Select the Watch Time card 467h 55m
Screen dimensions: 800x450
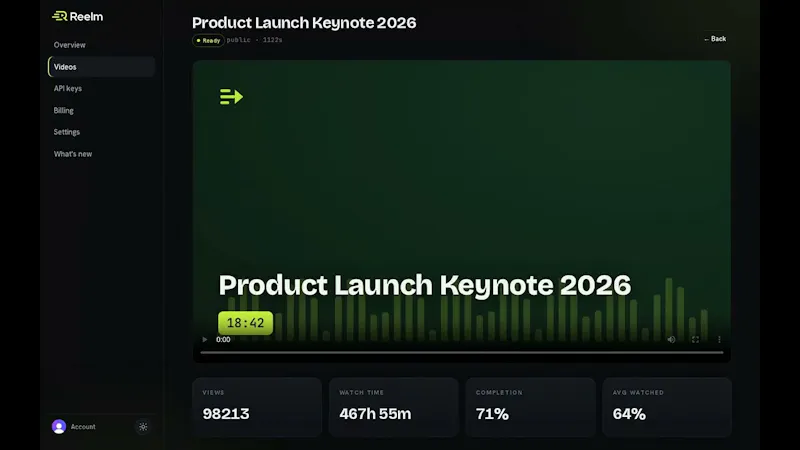[x=394, y=407]
